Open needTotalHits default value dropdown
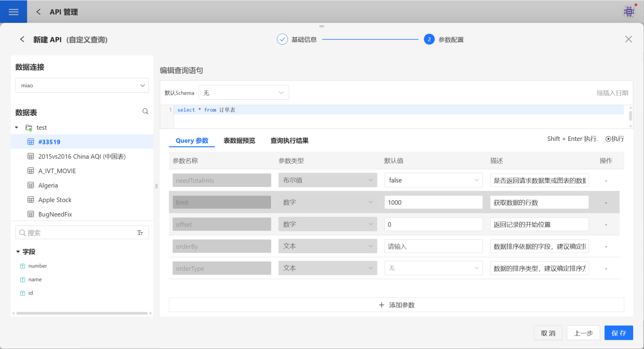644x349 pixels. (x=433, y=180)
